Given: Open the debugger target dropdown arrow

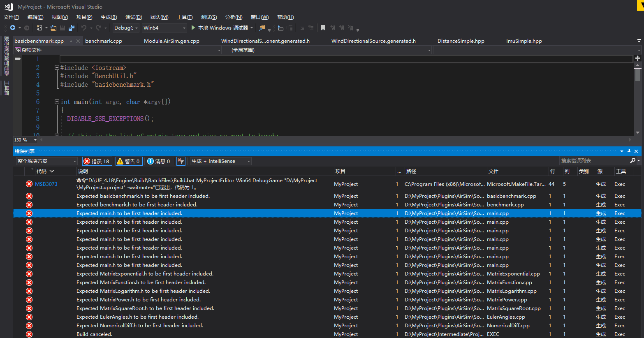Looking at the screenshot, I should click(x=252, y=28).
